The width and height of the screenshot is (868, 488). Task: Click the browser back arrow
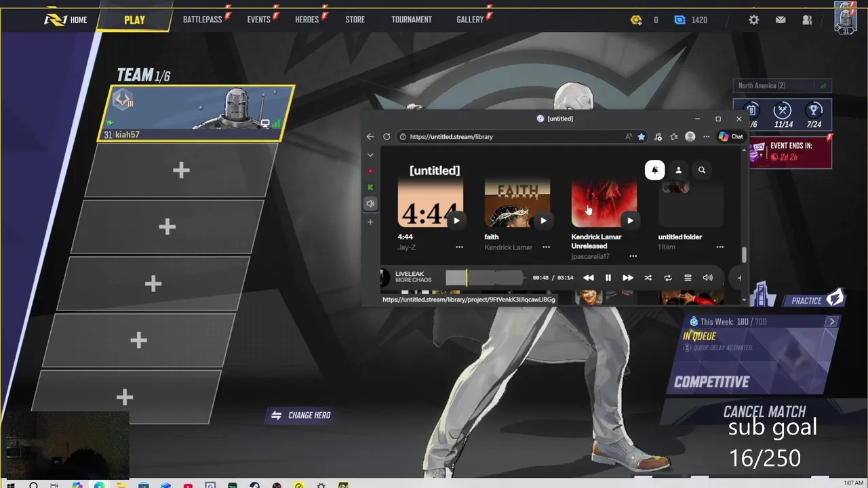tap(370, 136)
